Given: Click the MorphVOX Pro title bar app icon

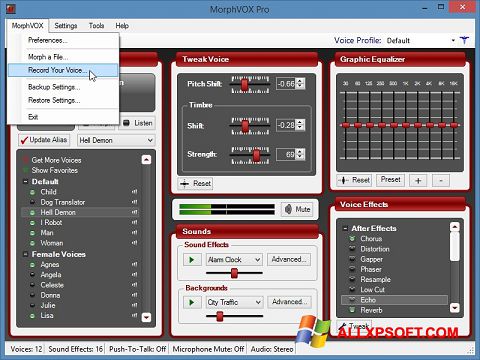Looking at the screenshot, I should 11,9.
